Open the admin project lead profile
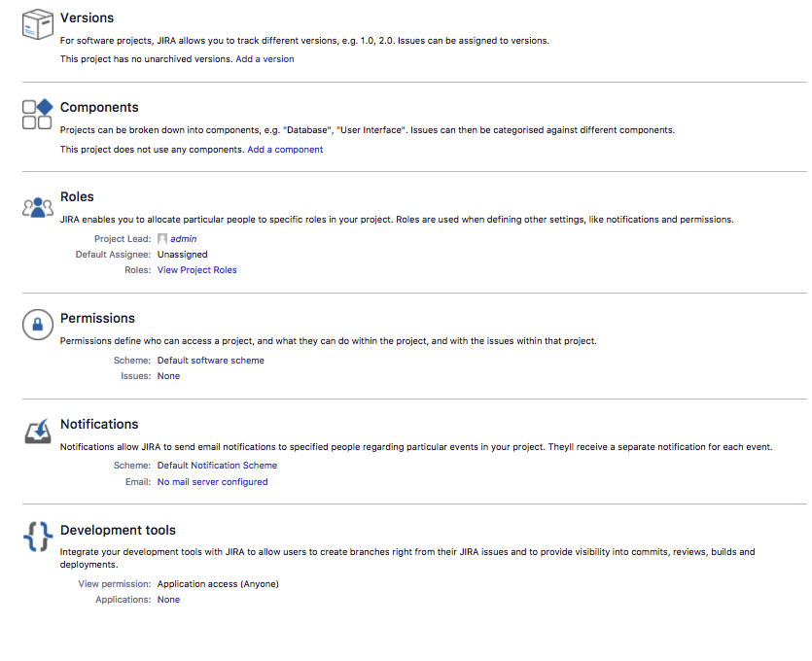 (x=184, y=239)
